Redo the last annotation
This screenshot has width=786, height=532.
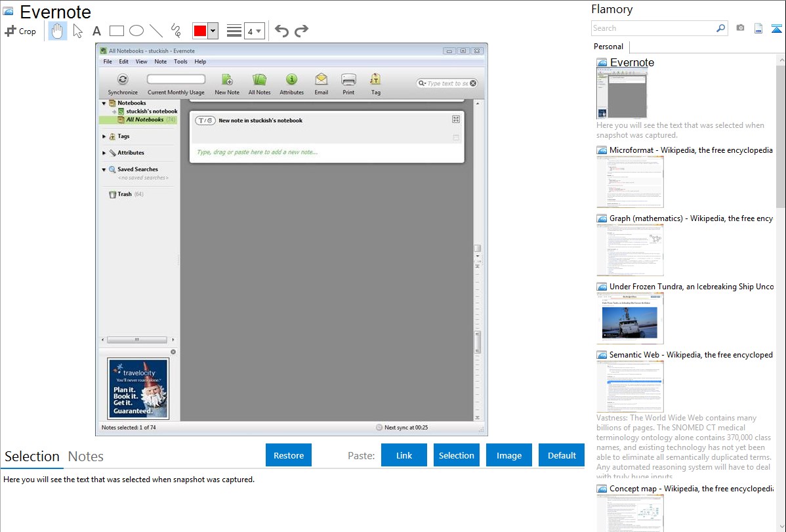pyautogui.click(x=301, y=31)
